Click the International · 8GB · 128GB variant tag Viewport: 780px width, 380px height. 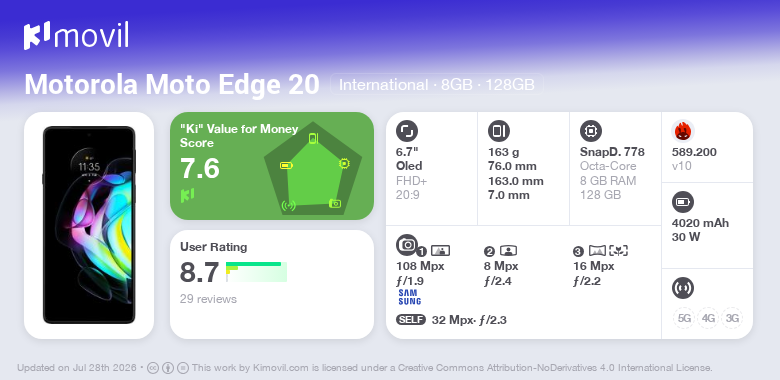437,85
